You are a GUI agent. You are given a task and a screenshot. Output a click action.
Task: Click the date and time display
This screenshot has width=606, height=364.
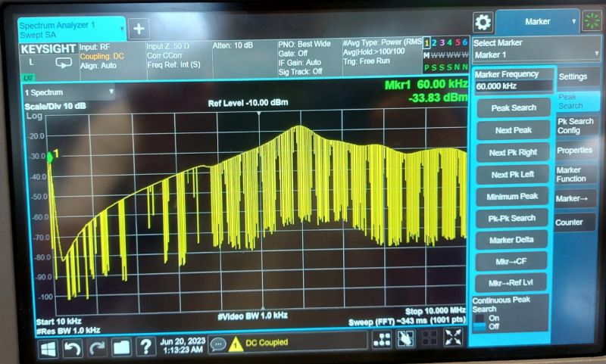coord(183,346)
